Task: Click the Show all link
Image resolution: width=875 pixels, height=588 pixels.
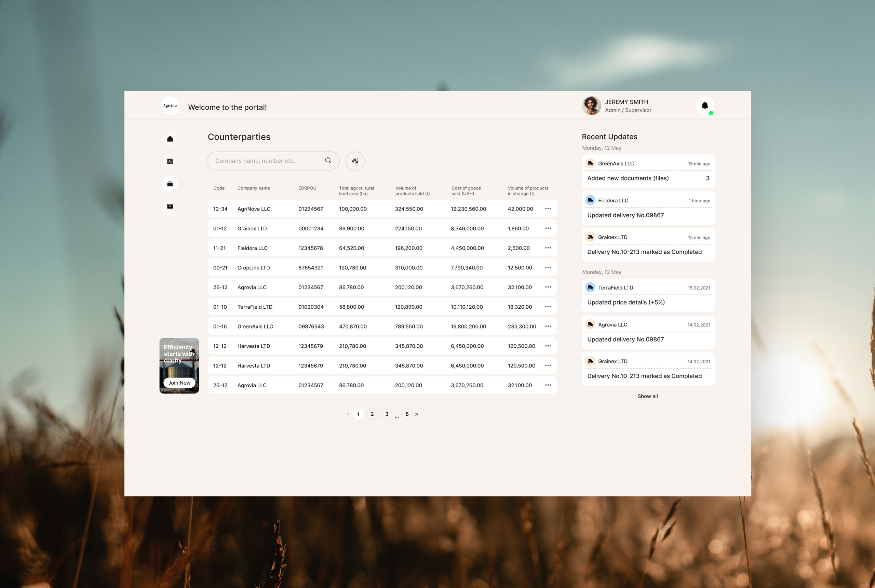Action: click(x=647, y=396)
